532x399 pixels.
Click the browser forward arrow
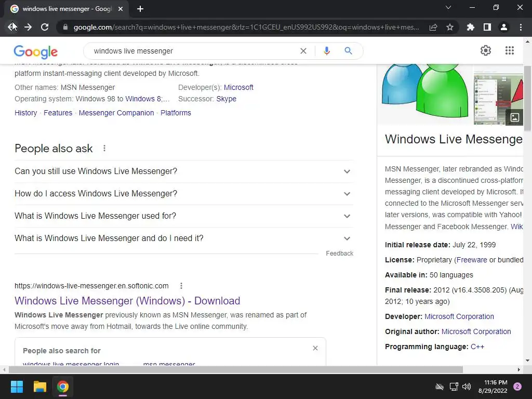click(x=28, y=27)
